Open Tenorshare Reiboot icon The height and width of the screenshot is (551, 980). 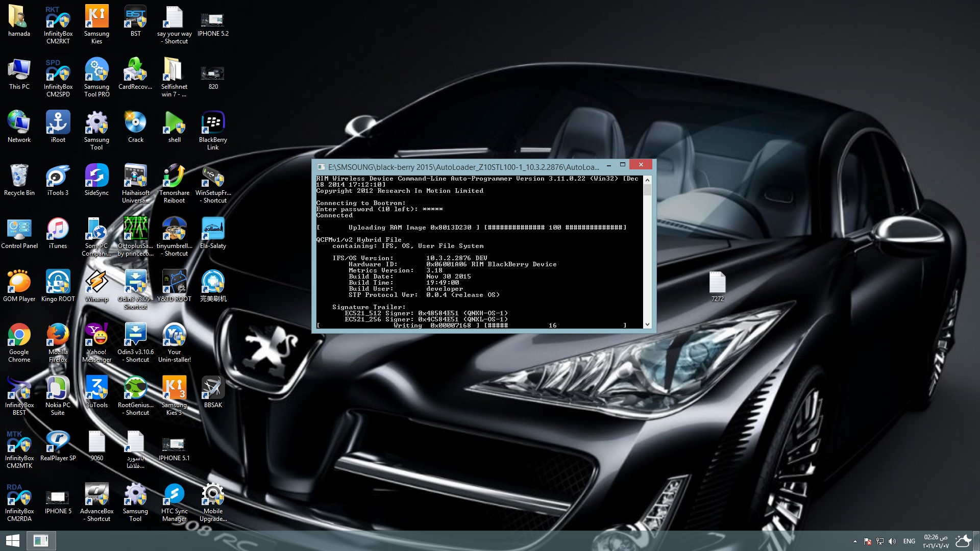pyautogui.click(x=174, y=184)
